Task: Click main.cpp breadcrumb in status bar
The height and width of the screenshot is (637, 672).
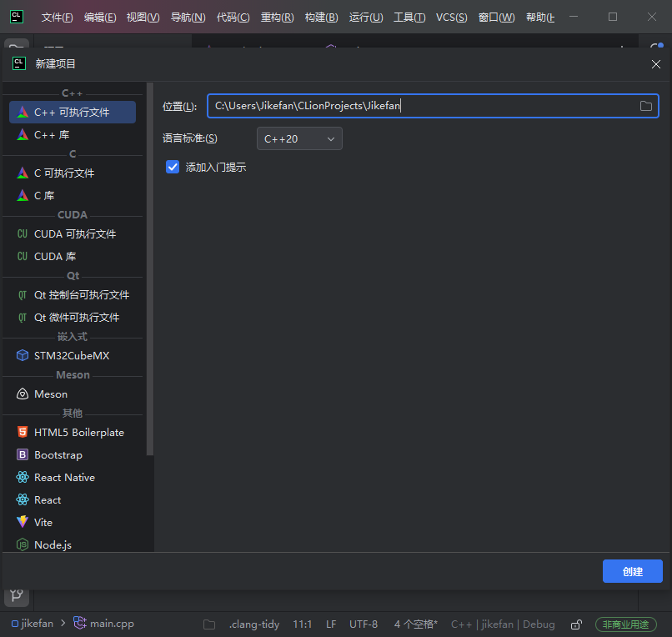Action: [x=104, y=624]
